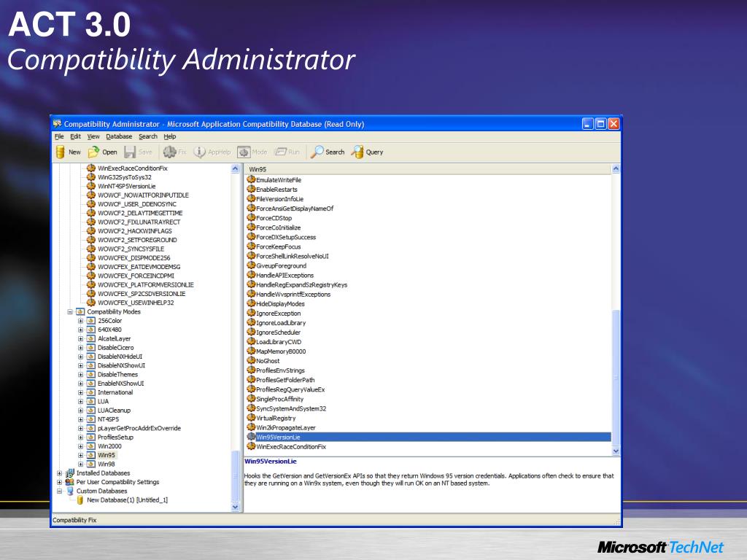The height and width of the screenshot is (560, 747).
Task: Select Win2kPropagateLayer in the fix list
Action: point(286,427)
